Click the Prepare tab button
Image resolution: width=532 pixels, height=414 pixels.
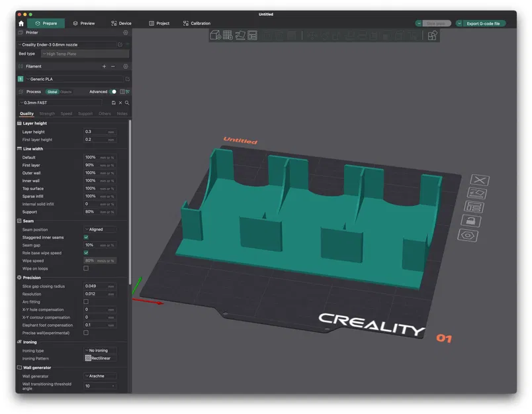[x=46, y=23]
